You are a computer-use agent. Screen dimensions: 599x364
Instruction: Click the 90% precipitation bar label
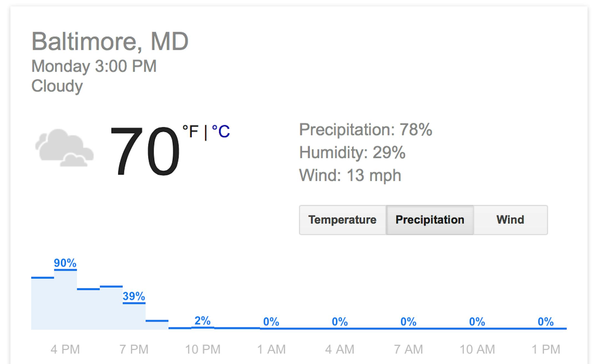(65, 263)
